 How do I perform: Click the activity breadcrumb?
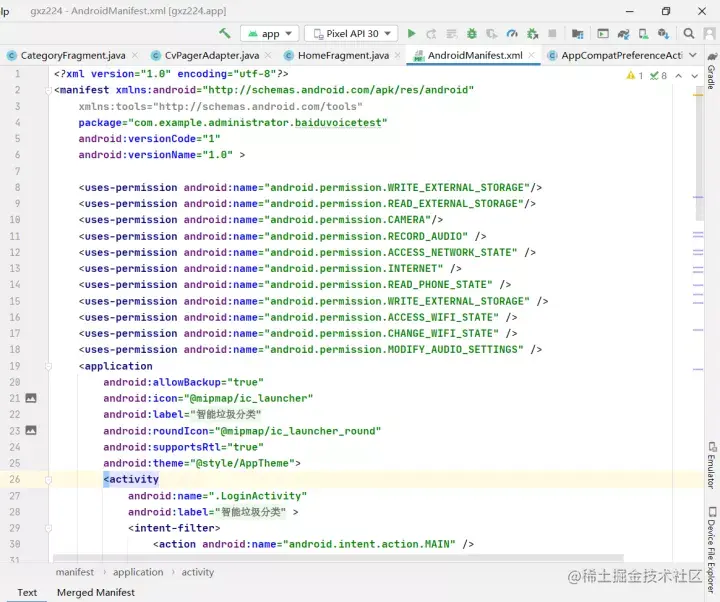(197, 572)
